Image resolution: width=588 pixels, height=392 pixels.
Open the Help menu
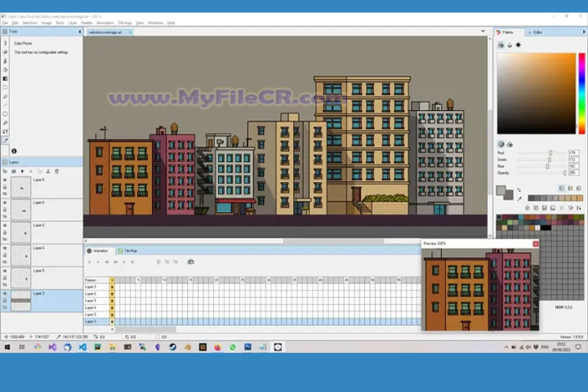coord(171,23)
